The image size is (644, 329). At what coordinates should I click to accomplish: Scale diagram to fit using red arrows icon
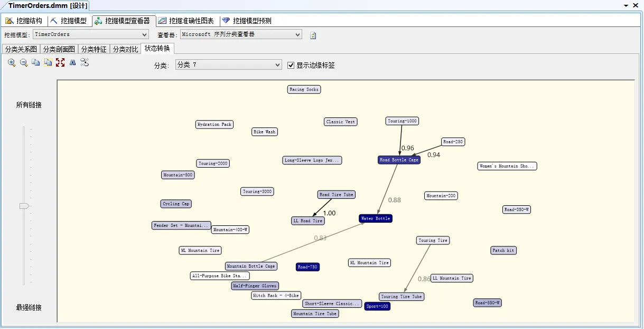pyautogui.click(x=60, y=62)
